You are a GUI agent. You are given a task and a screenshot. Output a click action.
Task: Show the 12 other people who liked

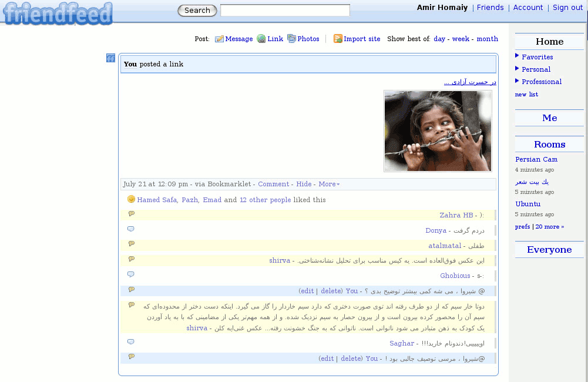[x=265, y=200]
